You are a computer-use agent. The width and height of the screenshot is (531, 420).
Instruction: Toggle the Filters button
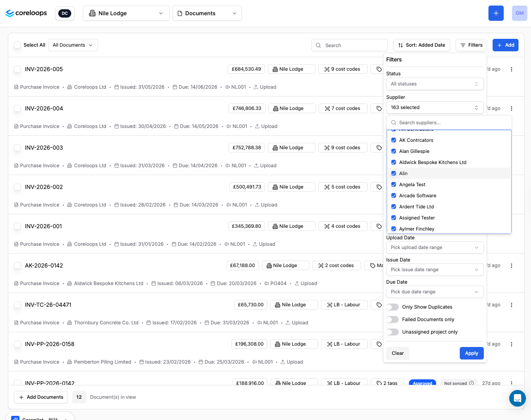point(471,45)
